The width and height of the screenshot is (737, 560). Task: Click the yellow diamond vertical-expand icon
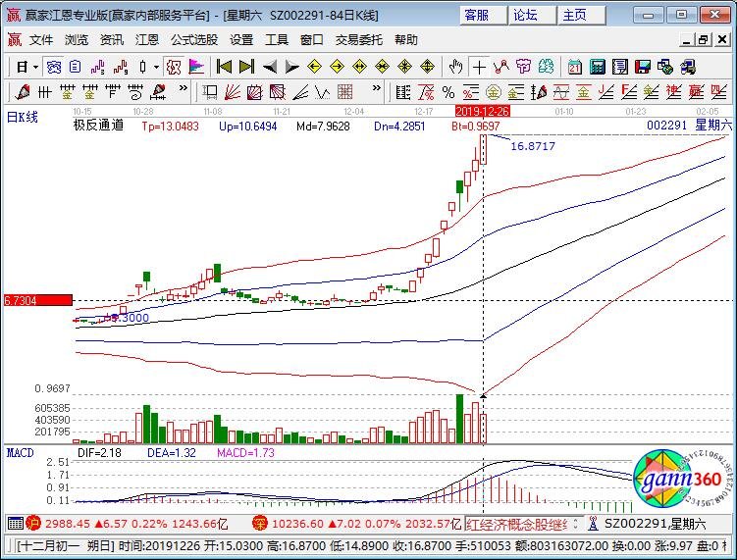[x=427, y=67]
